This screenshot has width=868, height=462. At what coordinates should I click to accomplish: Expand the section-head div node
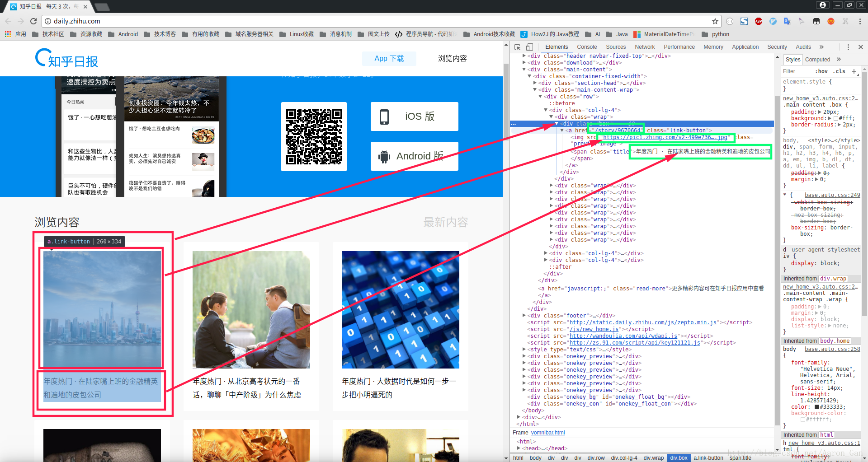tap(535, 83)
